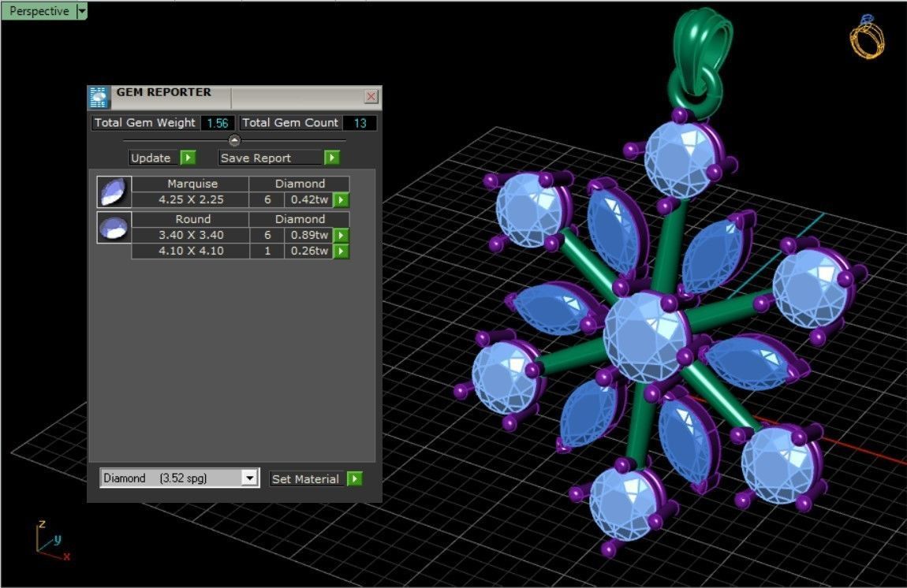Image resolution: width=907 pixels, height=588 pixels.
Task: Click the gold ring icon in viewport corner
Action: click(x=867, y=37)
